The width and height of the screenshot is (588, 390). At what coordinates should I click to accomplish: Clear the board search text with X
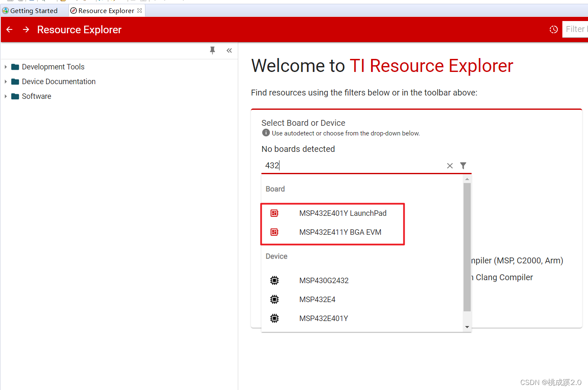point(450,166)
